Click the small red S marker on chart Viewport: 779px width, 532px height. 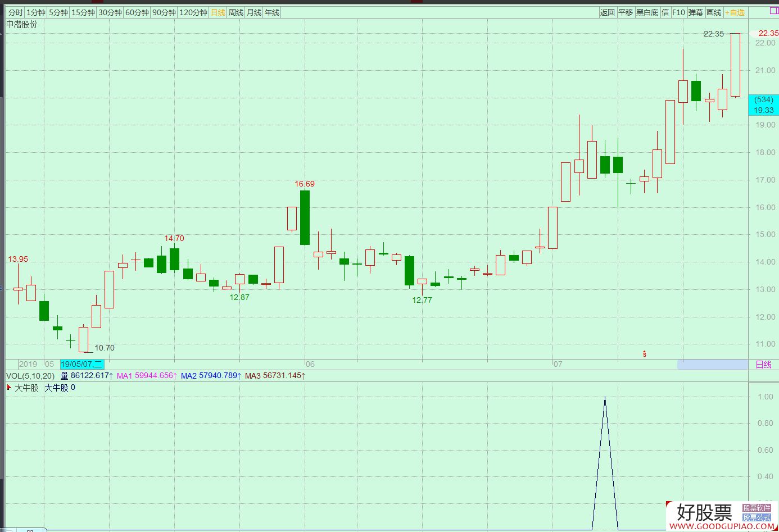point(645,353)
